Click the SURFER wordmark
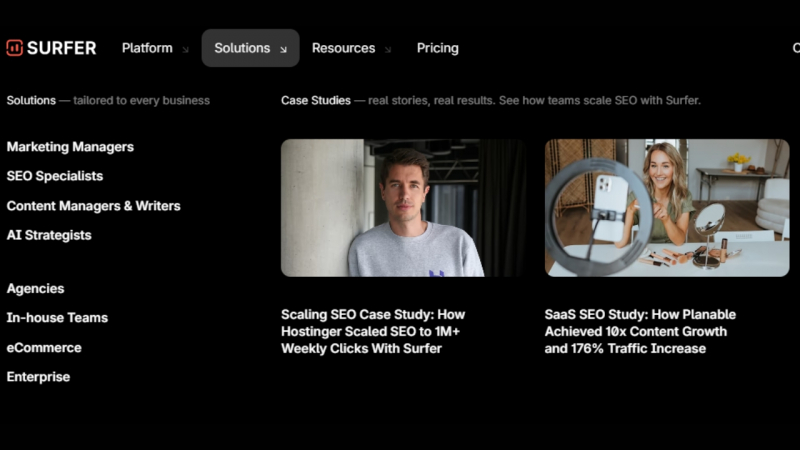 (x=61, y=48)
